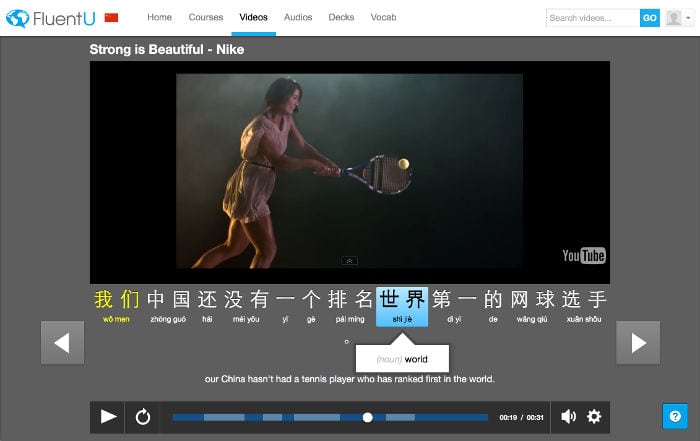
Task: Go to the next caption with right arrow
Action: [638, 343]
